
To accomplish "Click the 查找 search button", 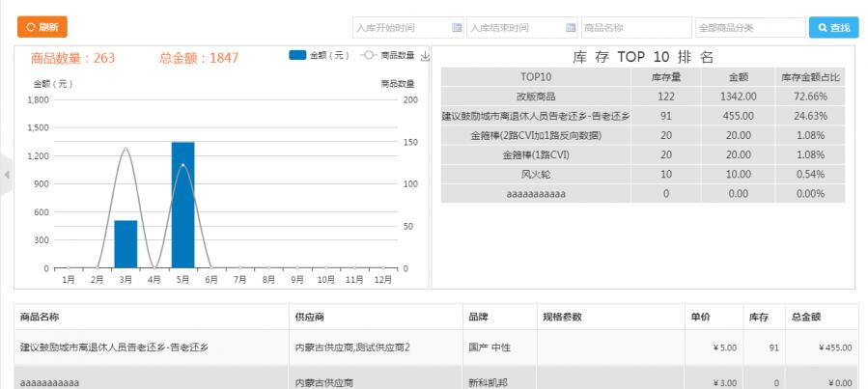I will coord(832,28).
